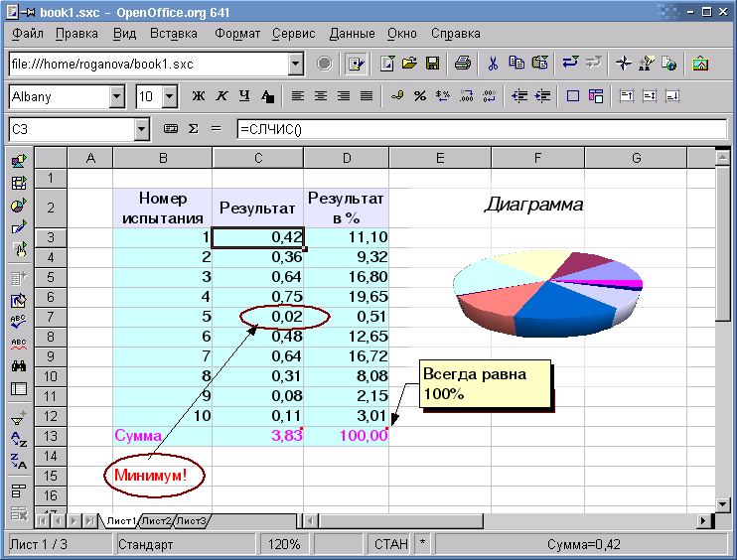Expand the file path URL dropdown
Viewport: 737px width, 560px height.
(295, 64)
